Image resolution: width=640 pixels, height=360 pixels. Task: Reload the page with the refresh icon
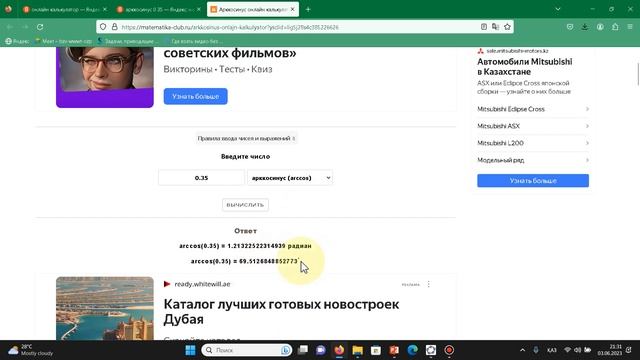[x=40, y=27]
